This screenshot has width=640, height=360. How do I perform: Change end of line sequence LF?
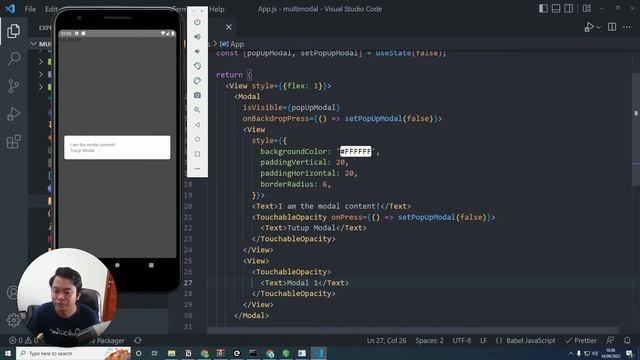pos(483,340)
